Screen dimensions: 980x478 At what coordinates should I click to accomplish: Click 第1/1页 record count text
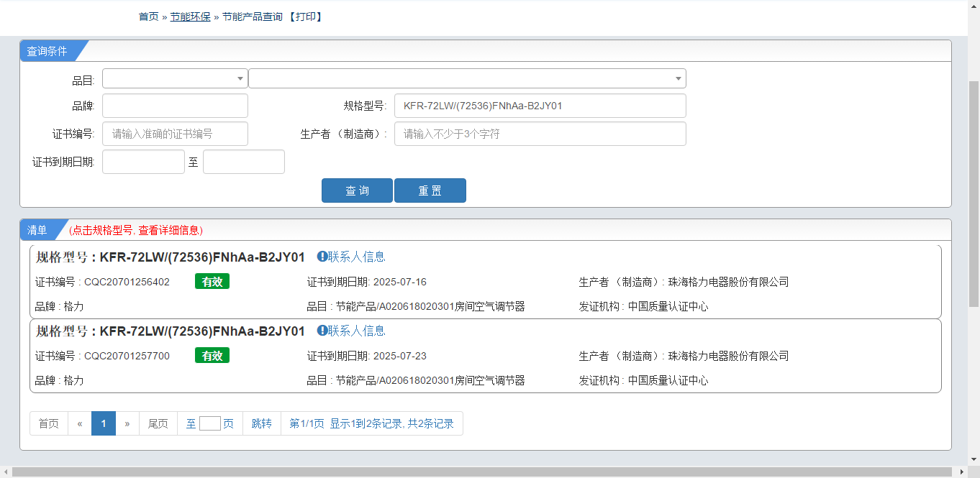[371, 423]
